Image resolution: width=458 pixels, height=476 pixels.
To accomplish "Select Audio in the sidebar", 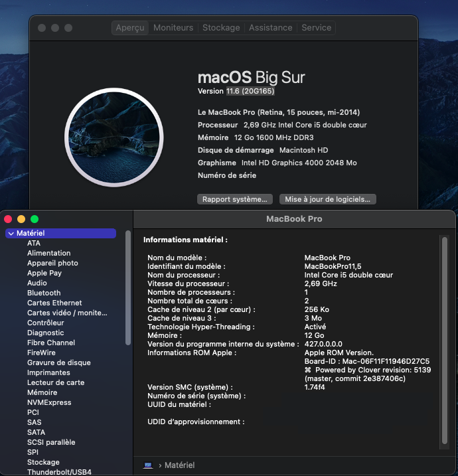I will point(37,283).
